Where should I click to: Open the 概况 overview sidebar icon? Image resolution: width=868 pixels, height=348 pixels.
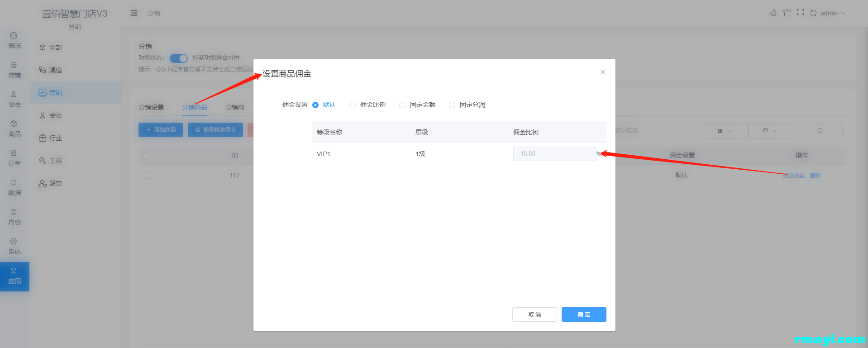click(x=14, y=41)
